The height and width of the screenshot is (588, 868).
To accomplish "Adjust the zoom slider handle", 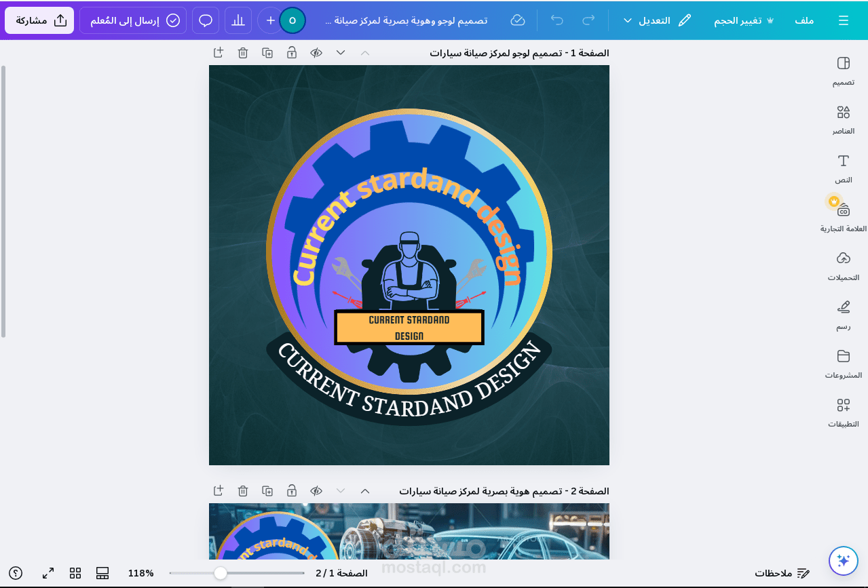I will [x=221, y=573].
